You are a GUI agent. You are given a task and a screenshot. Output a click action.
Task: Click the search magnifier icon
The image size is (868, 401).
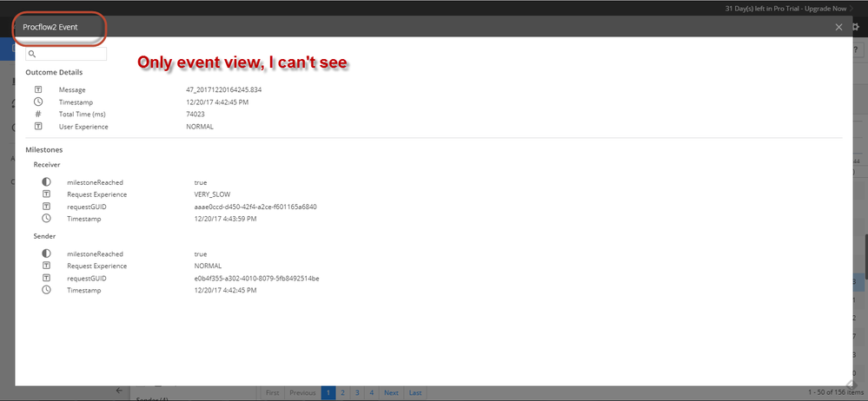pos(32,54)
